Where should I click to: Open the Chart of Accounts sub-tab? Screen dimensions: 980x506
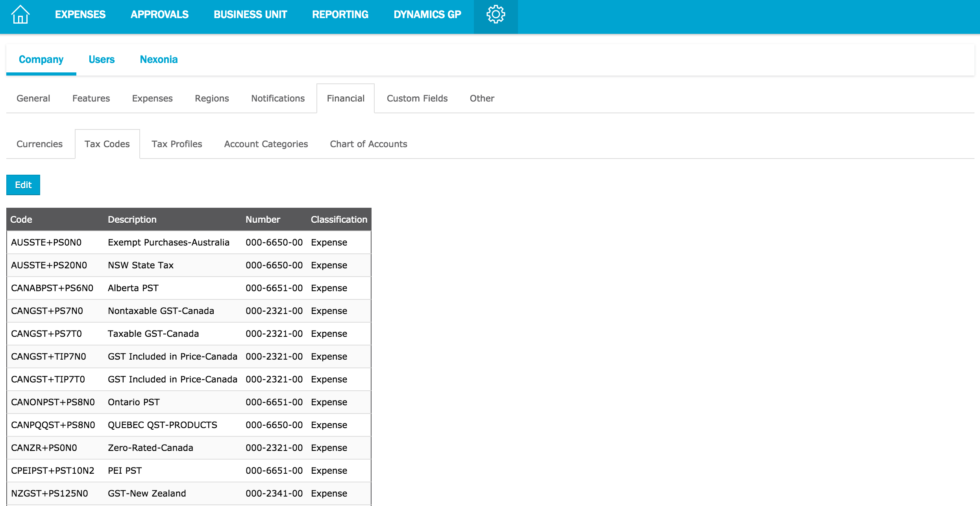tap(368, 144)
